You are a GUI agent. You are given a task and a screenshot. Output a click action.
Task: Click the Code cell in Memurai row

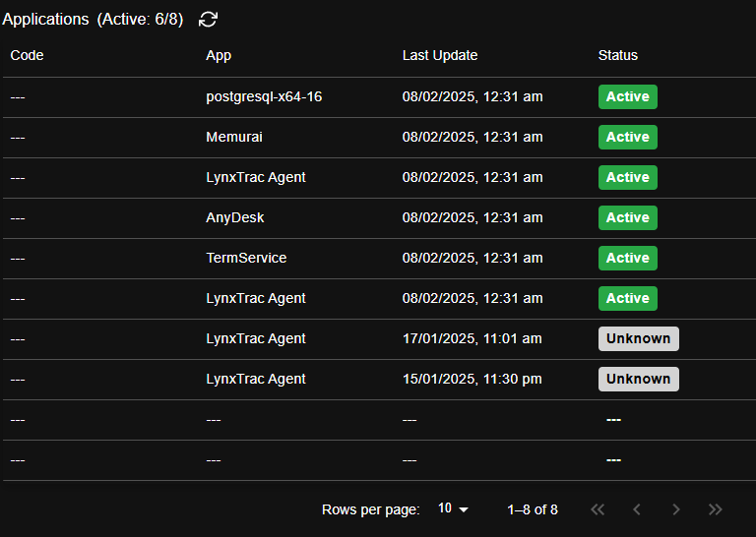tap(18, 138)
